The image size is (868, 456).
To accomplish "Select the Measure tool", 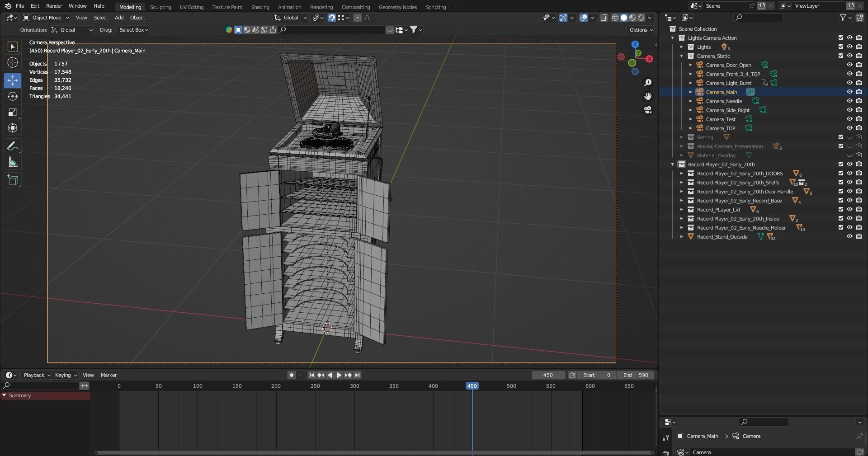I will [x=13, y=163].
